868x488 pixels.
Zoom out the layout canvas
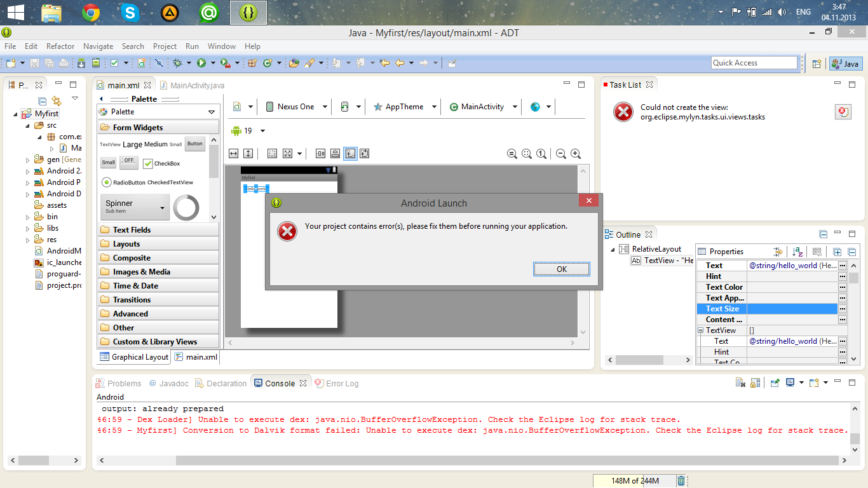(x=561, y=153)
